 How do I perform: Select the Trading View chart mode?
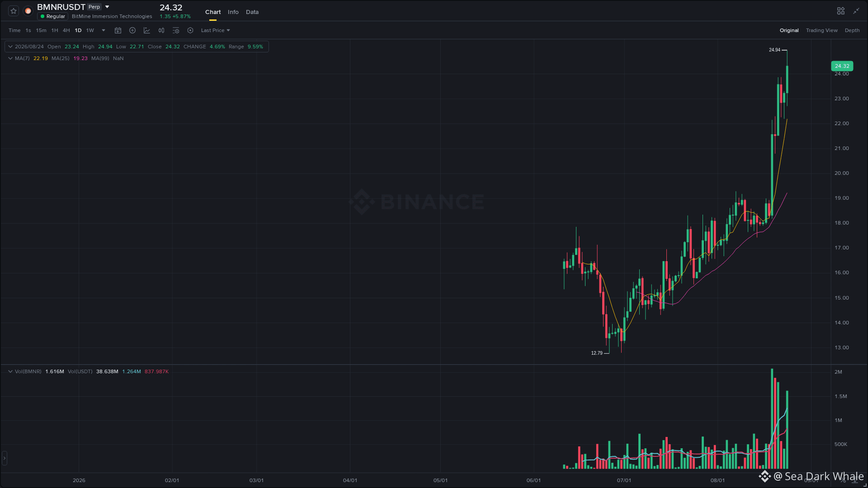click(822, 30)
